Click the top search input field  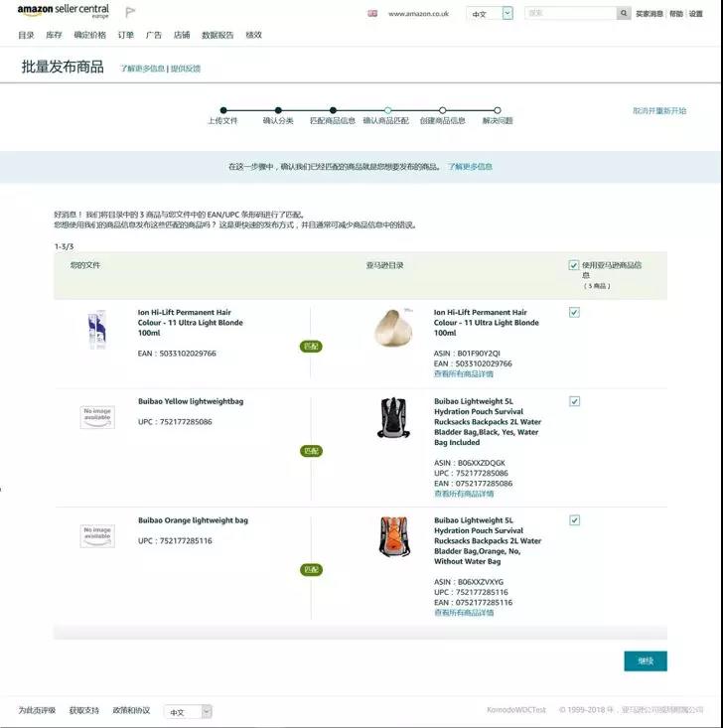tap(571, 14)
